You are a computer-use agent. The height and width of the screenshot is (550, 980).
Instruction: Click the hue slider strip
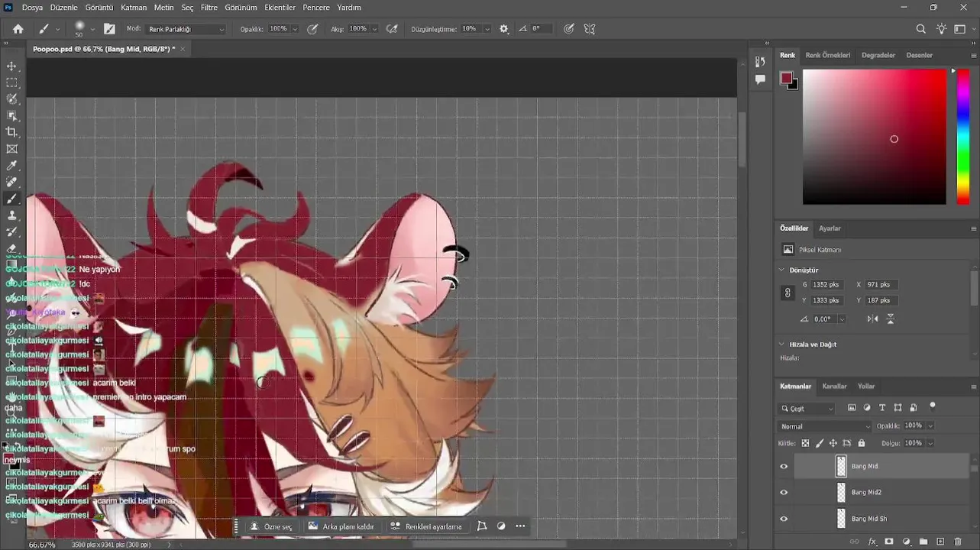963,137
